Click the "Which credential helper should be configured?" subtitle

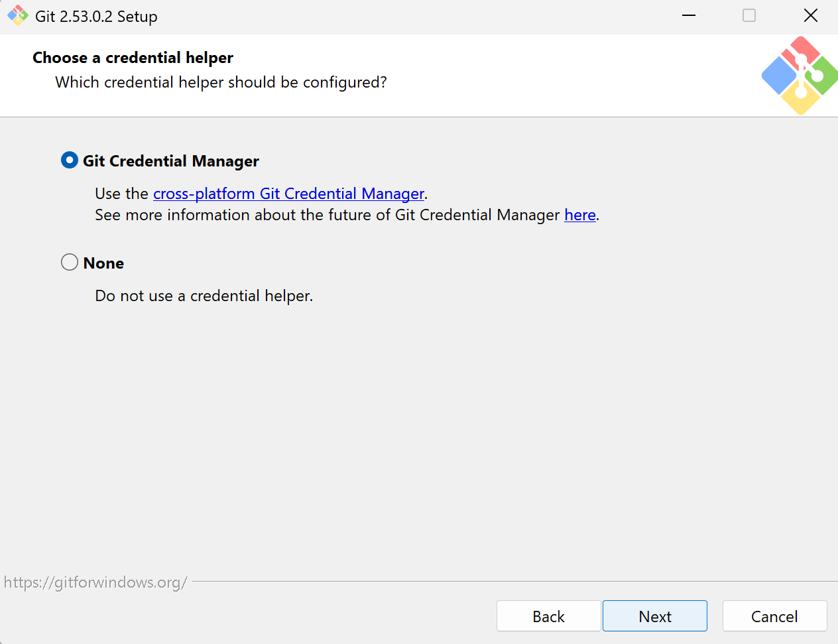point(221,82)
